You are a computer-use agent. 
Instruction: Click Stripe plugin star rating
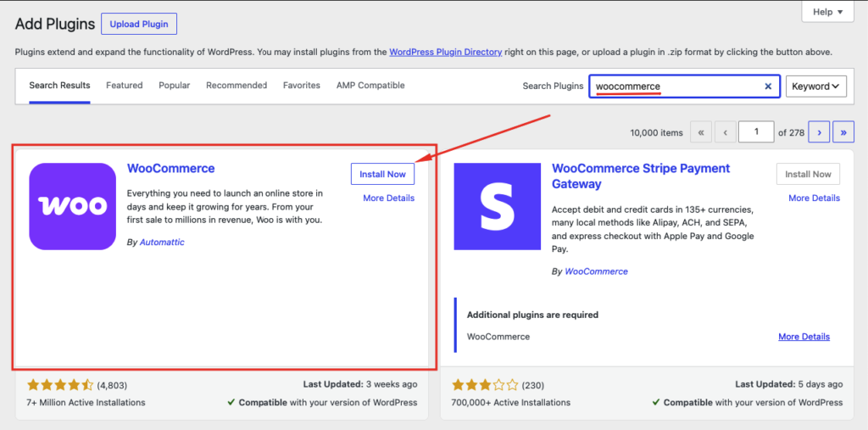[x=486, y=385]
